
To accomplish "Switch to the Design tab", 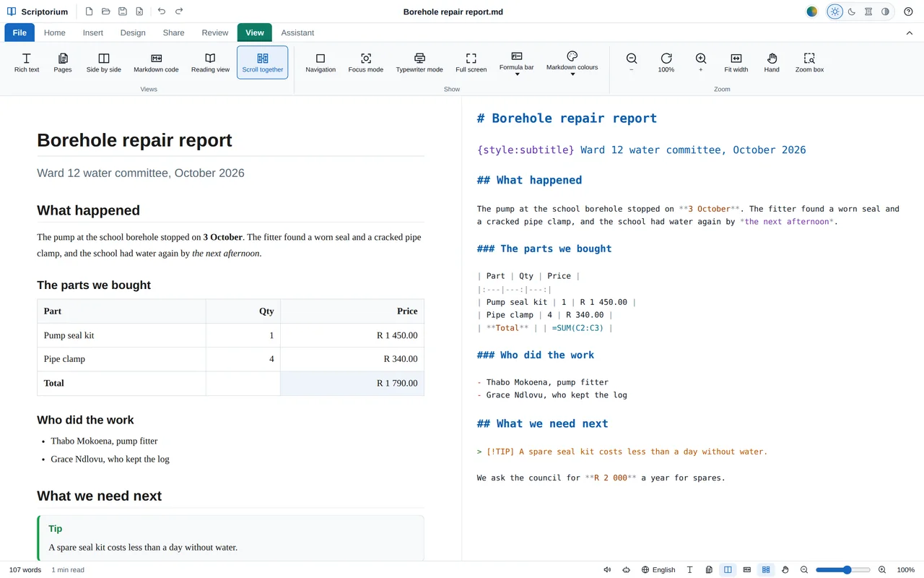I will [133, 33].
